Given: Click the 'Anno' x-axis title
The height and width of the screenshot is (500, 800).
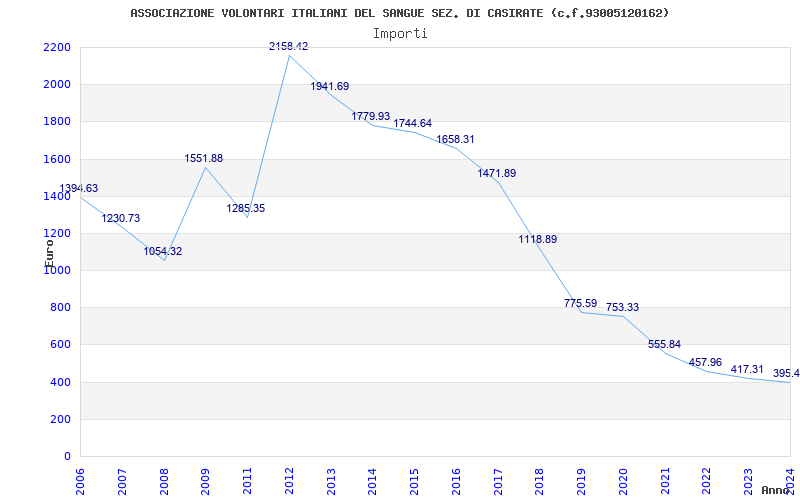Looking at the screenshot, I should (x=776, y=490).
